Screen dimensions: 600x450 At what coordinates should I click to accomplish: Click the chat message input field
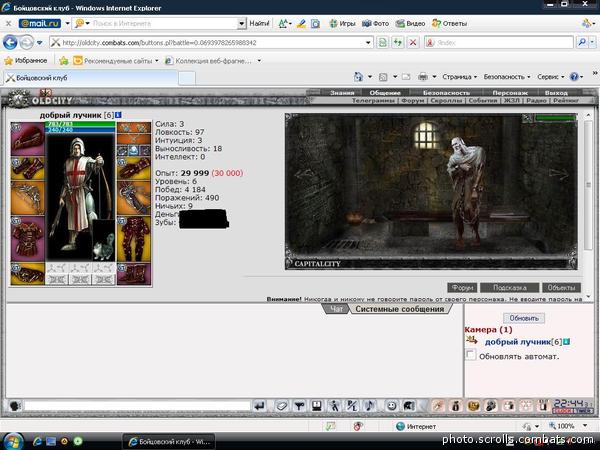click(x=137, y=406)
